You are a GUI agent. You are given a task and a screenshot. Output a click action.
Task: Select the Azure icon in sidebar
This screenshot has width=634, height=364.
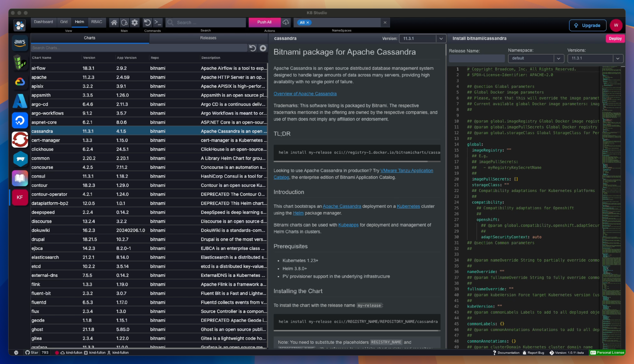pos(20,101)
